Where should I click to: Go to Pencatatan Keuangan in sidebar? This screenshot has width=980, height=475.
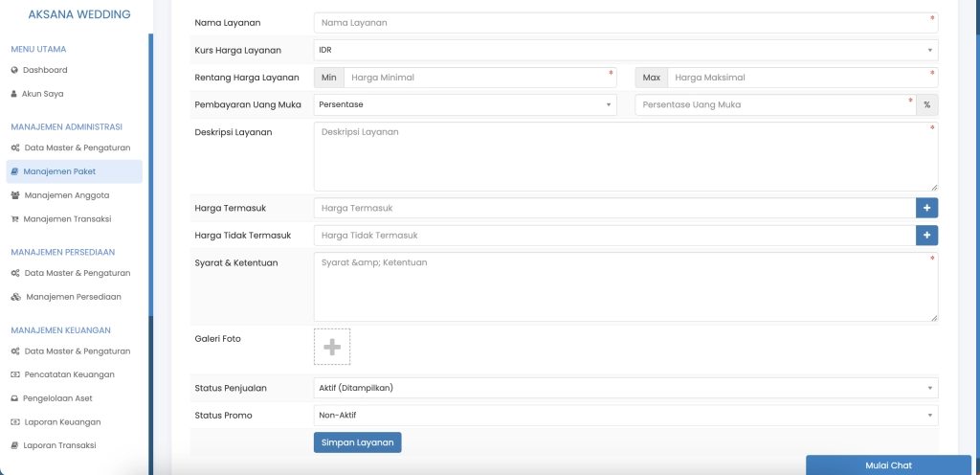[x=69, y=374]
